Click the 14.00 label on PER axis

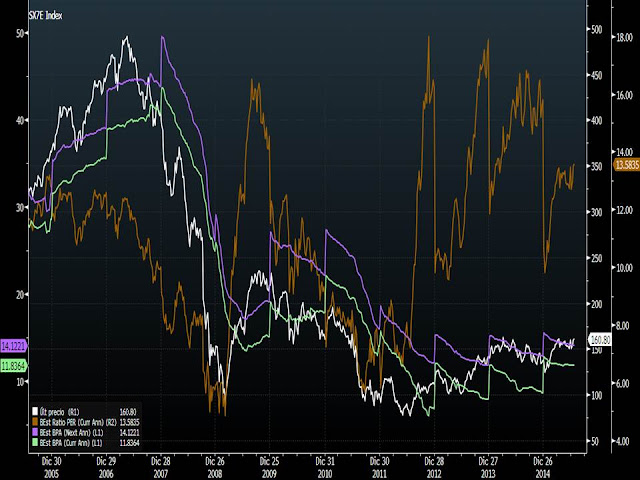[624, 152]
